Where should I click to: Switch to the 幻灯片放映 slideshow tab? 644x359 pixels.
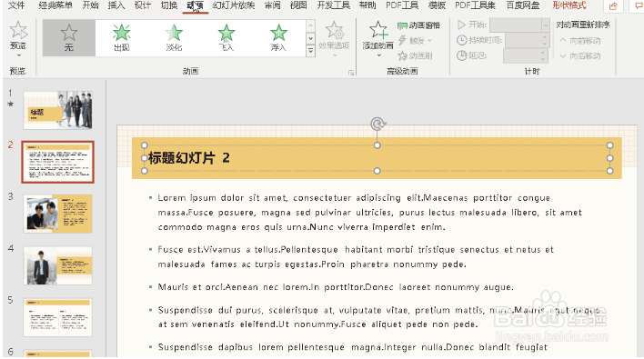click(234, 5)
